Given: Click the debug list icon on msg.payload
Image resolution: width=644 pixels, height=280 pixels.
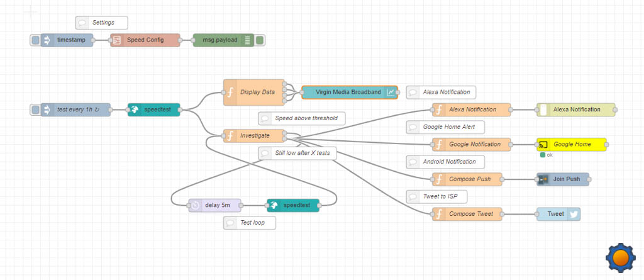Looking at the screenshot, I should tap(248, 40).
